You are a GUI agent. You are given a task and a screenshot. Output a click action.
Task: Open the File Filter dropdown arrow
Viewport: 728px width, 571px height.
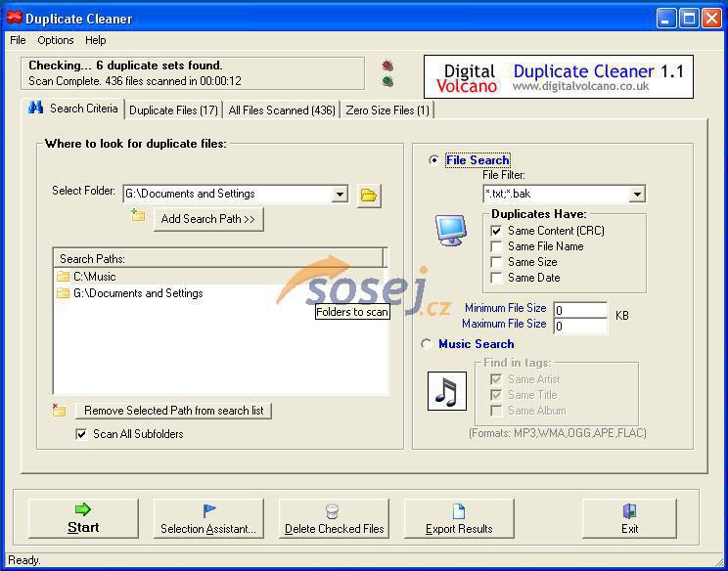pyautogui.click(x=637, y=194)
